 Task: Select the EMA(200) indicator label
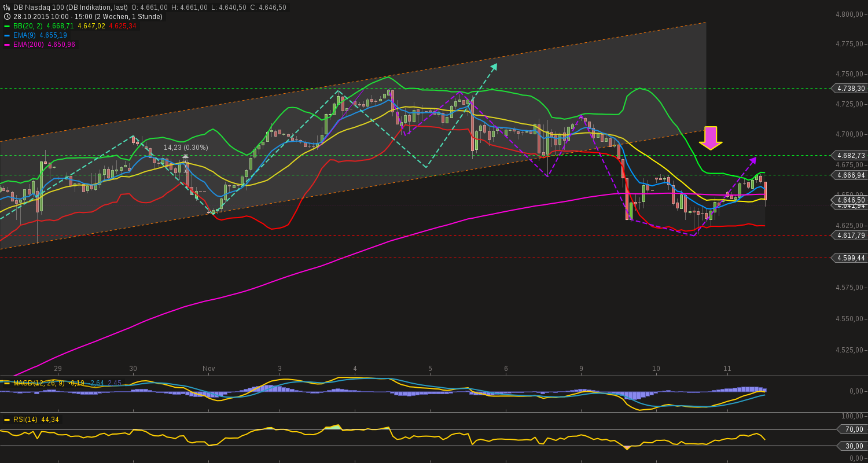(x=28, y=45)
